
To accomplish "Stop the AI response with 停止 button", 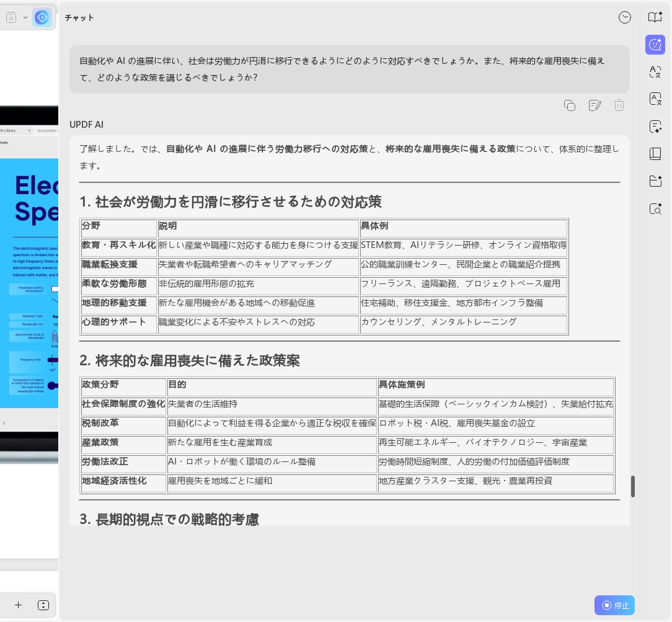I will pos(614,605).
